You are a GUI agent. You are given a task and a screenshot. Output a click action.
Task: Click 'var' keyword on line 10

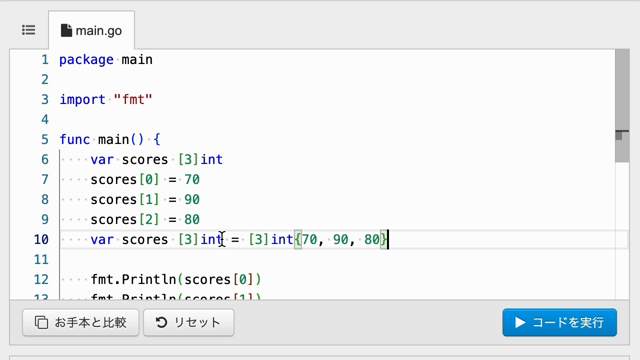[x=102, y=240]
